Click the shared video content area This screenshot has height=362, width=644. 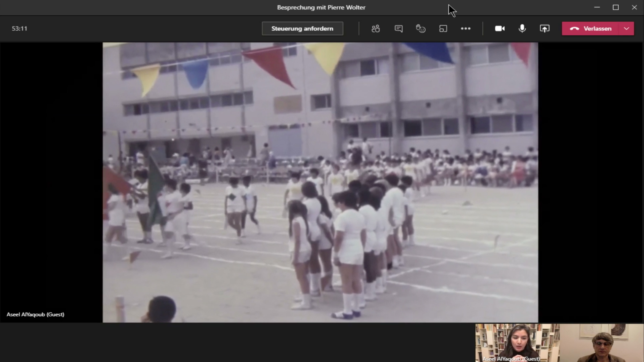tap(320, 182)
